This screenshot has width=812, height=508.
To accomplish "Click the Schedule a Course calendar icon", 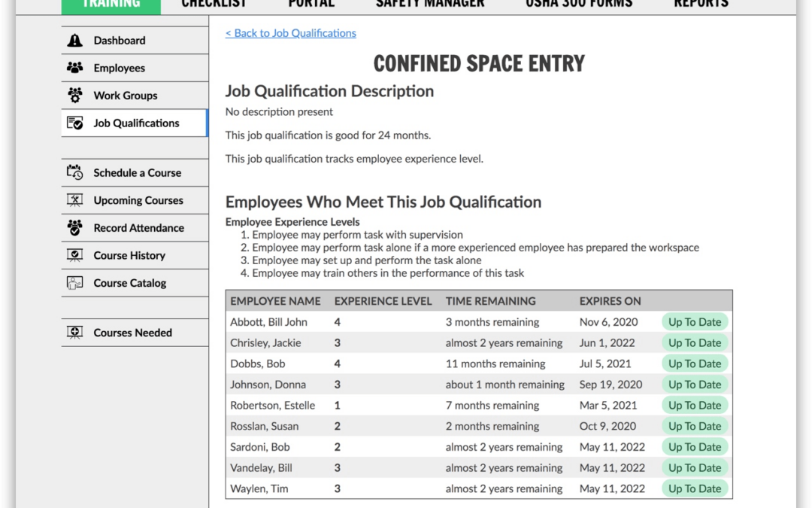I will coord(74,172).
